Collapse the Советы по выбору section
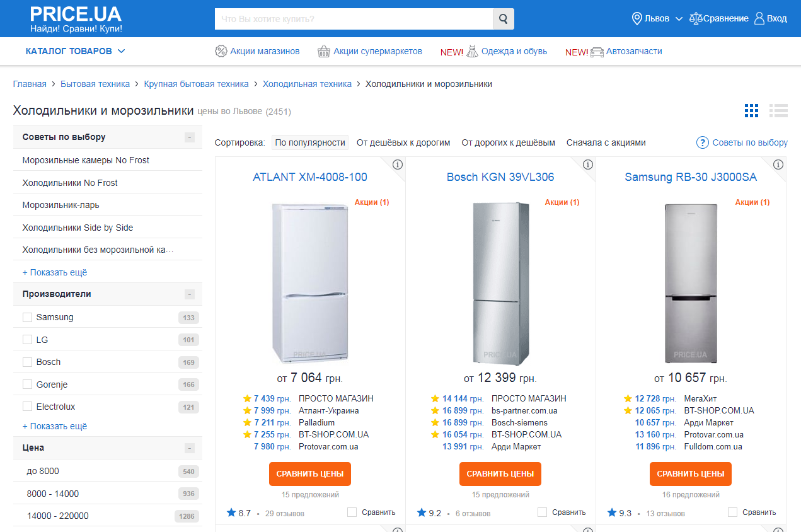The height and width of the screenshot is (532, 801). click(x=190, y=137)
